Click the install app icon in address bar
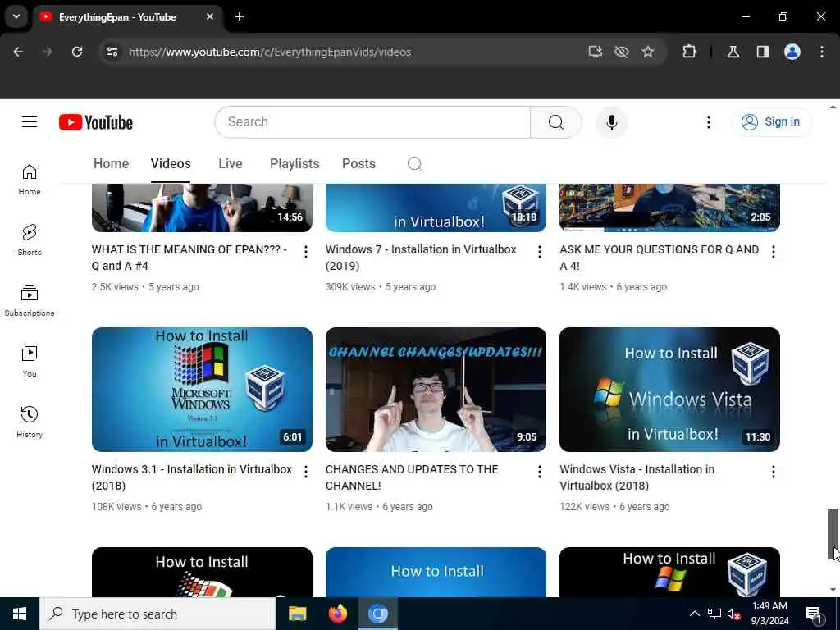The image size is (840, 630). click(x=596, y=52)
